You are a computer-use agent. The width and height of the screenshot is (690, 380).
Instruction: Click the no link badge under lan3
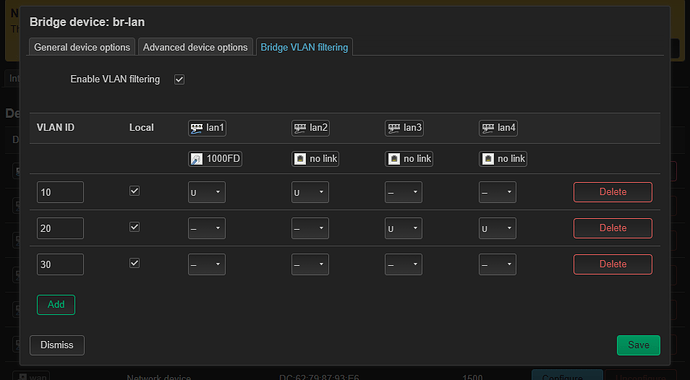click(x=409, y=159)
